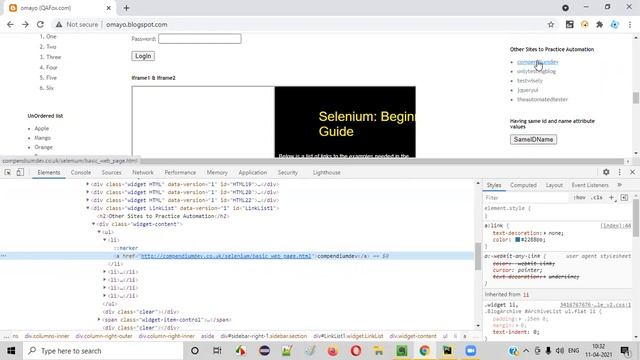Viewport: 640px width, 360px height.
Task: Show more Styles pane tabs chevron
Action: pyautogui.click(x=620, y=185)
